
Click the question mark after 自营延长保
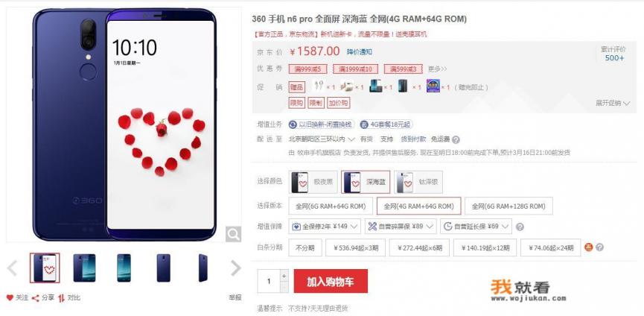520,227
